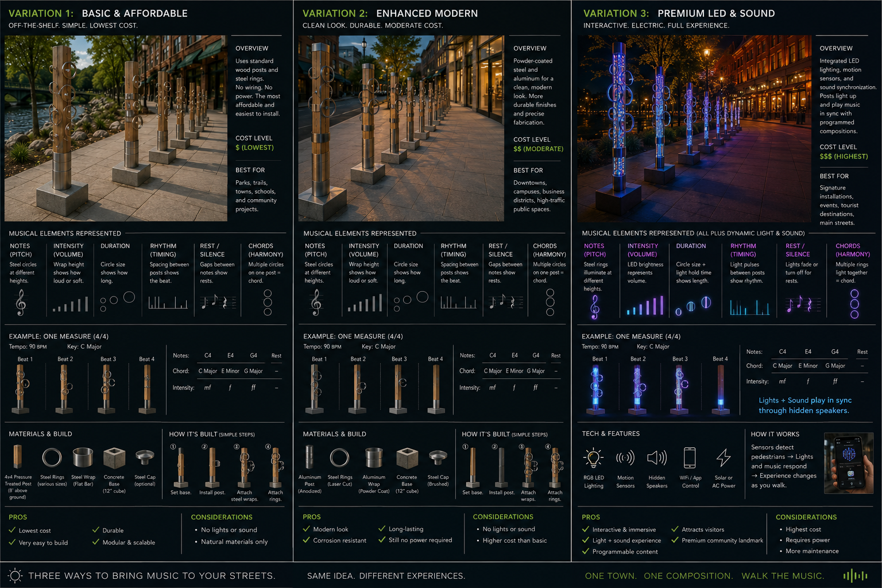Click the Aluminum Post (Anodized) icon
The height and width of the screenshot is (588, 882).
coord(310,458)
